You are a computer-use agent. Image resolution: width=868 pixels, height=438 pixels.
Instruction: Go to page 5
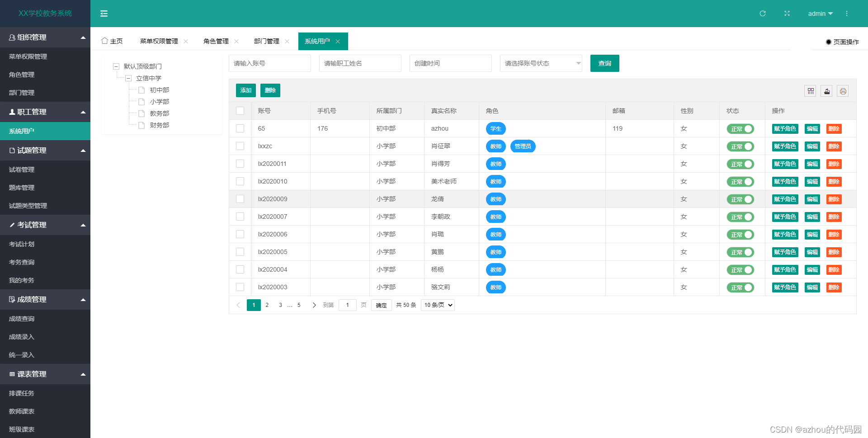click(x=299, y=305)
